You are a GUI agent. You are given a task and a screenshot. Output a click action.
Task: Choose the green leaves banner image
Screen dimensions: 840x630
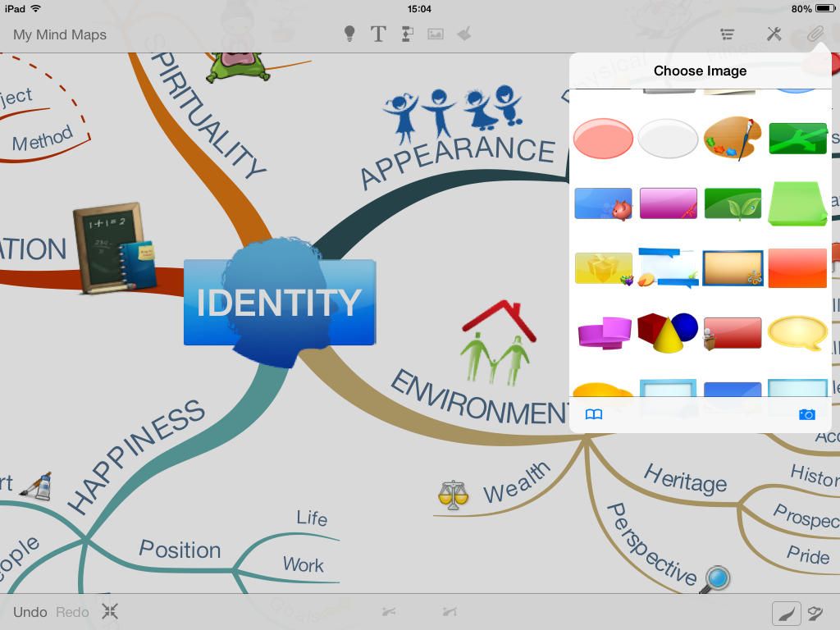click(x=733, y=203)
